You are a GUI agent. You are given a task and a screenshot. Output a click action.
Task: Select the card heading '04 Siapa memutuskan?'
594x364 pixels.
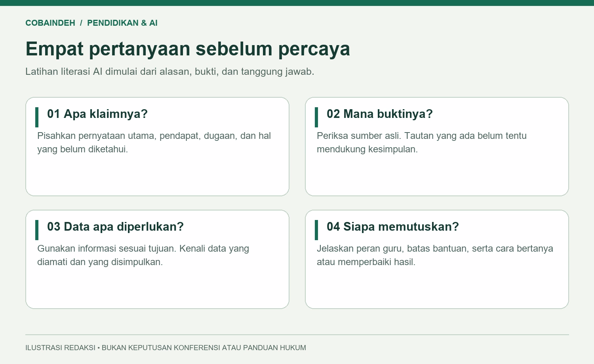393,227
